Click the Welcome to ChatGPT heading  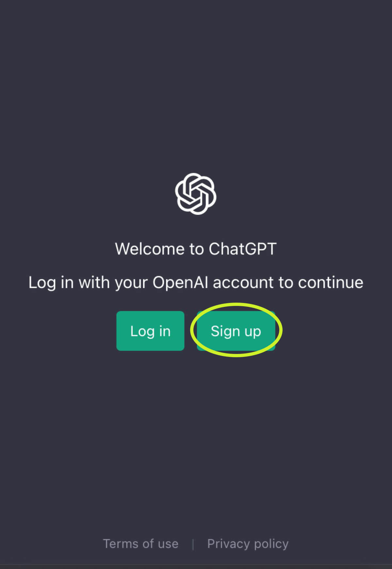pyautogui.click(x=196, y=249)
